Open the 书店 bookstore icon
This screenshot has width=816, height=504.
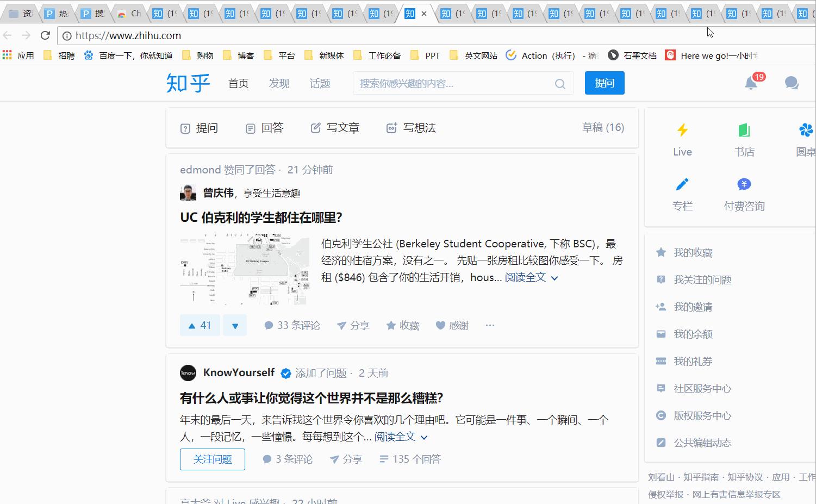click(x=744, y=130)
